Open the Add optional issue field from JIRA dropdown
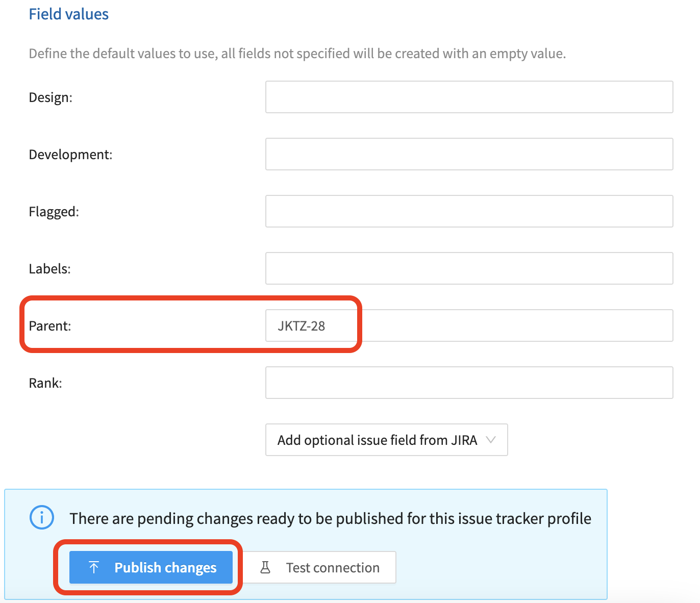The width and height of the screenshot is (700, 603). tap(386, 439)
